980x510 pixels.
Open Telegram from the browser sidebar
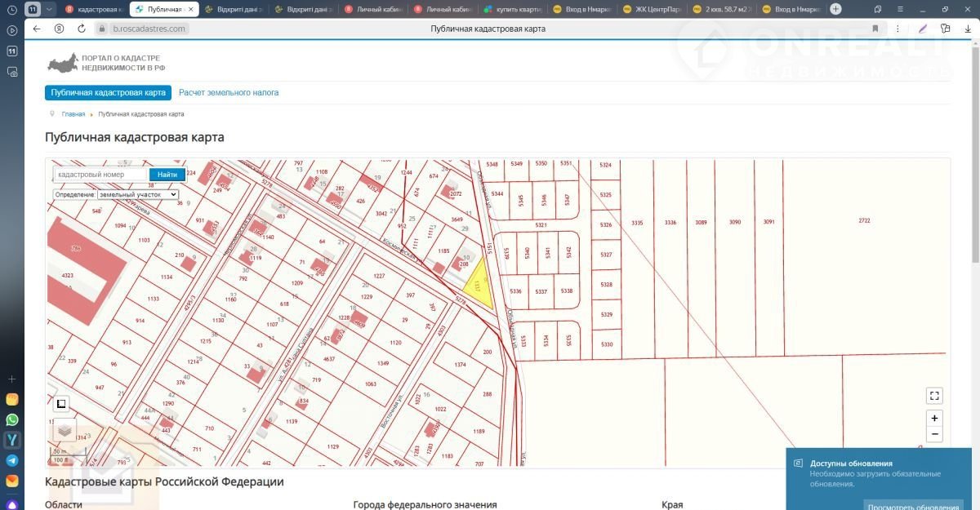(x=12, y=460)
